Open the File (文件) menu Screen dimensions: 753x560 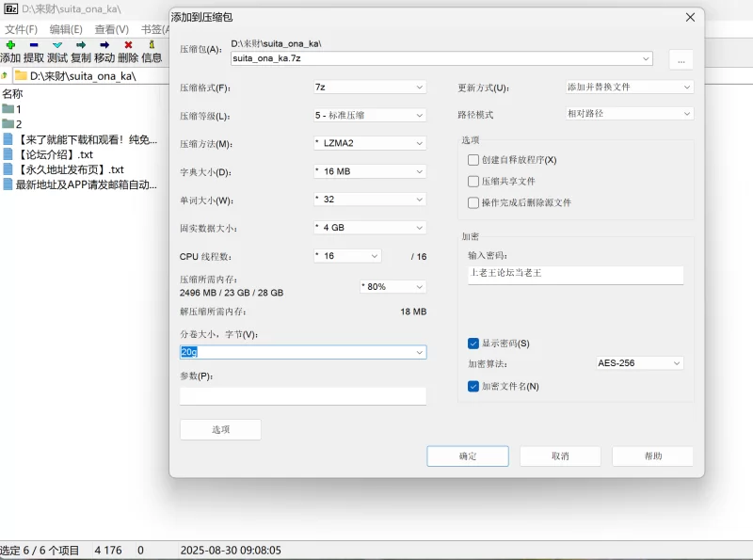pos(21,29)
